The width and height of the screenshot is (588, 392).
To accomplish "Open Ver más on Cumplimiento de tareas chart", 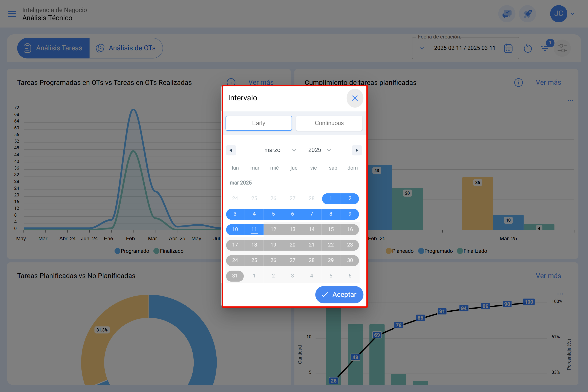I will pos(548,82).
